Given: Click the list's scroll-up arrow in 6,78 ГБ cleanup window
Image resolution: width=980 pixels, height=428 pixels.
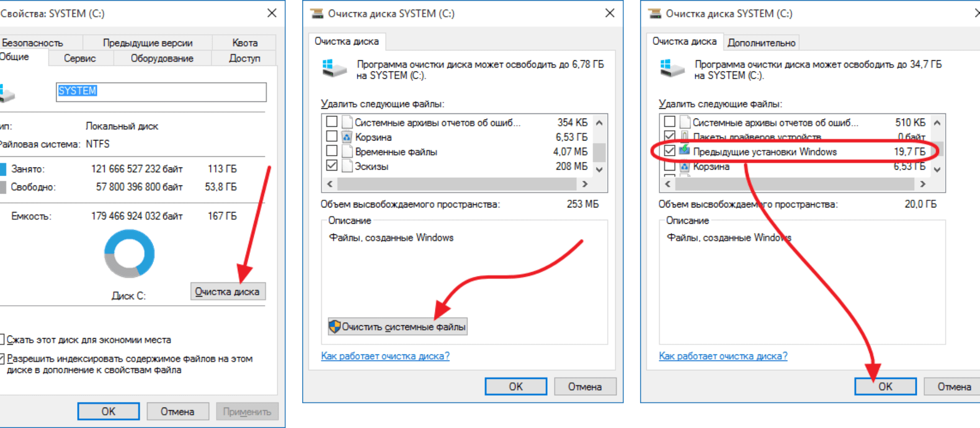Looking at the screenshot, I should pos(600,123).
